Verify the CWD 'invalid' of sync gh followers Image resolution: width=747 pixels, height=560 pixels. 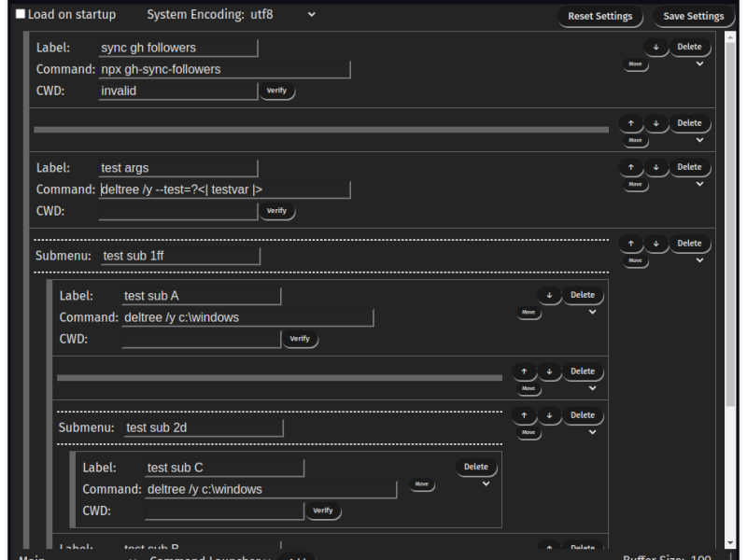click(276, 91)
